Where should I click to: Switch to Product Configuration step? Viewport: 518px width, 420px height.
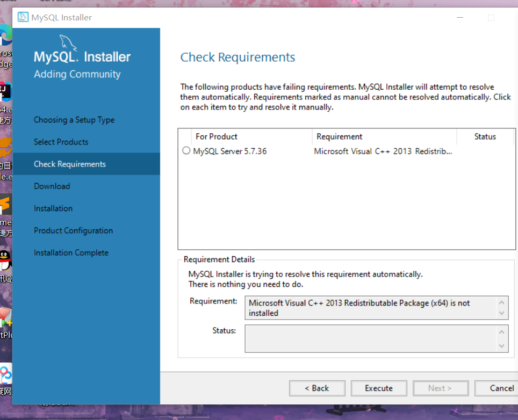click(73, 230)
